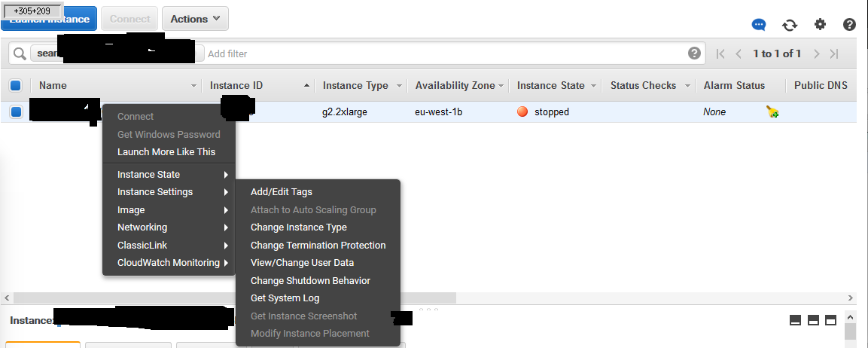The height and width of the screenshot is (348, 868).
Task: Refresh the instance list
Action: pos(789,25)
